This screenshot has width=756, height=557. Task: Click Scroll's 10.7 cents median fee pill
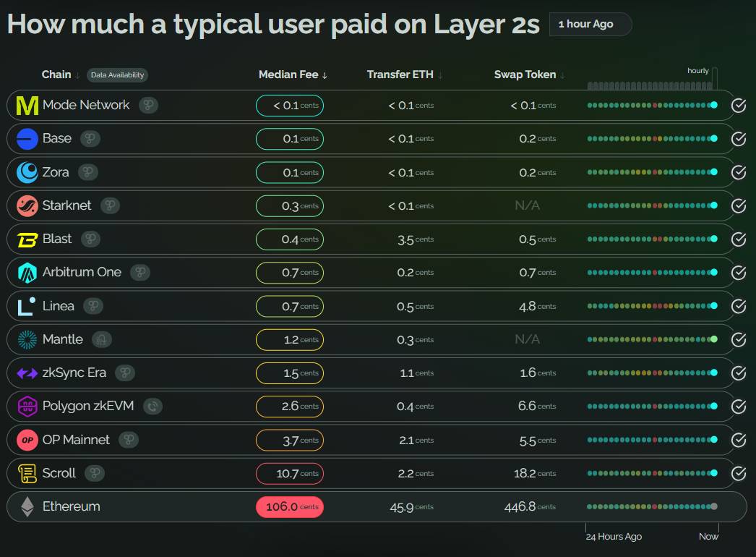coord(290,474)
